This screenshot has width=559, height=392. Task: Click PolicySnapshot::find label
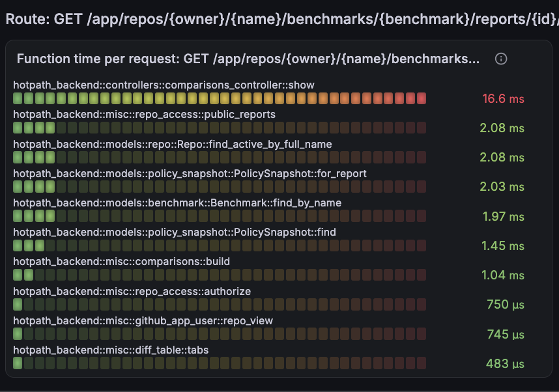pyautogui.click(x=175, y=232)
